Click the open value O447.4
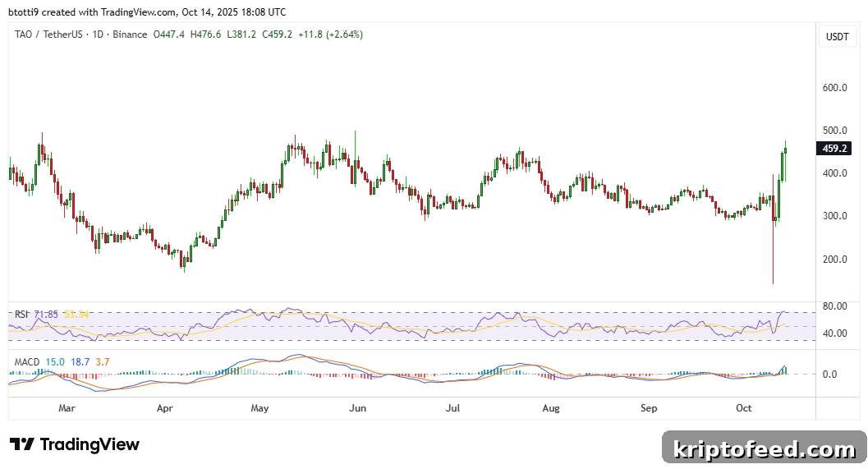Image resolution: width=868 pixels, height=469 pixels. point(169,34)
